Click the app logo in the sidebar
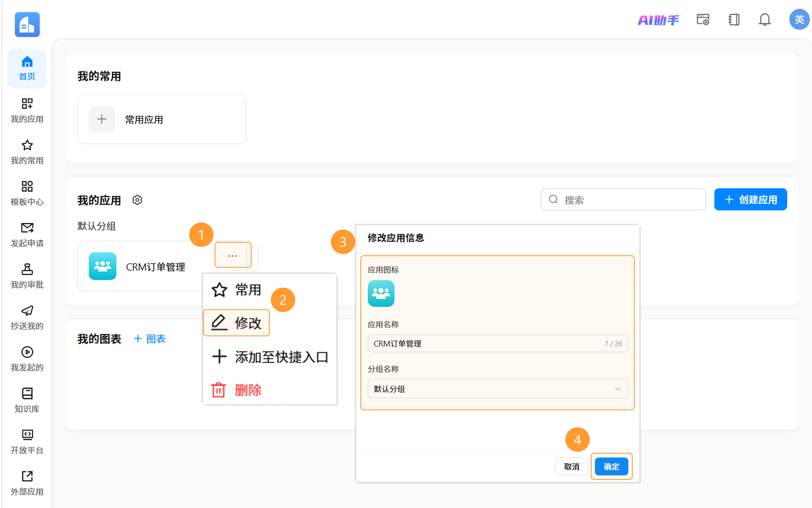Image resolution: width=812 pixels, height=508 pixels. (x=27, y=25)
